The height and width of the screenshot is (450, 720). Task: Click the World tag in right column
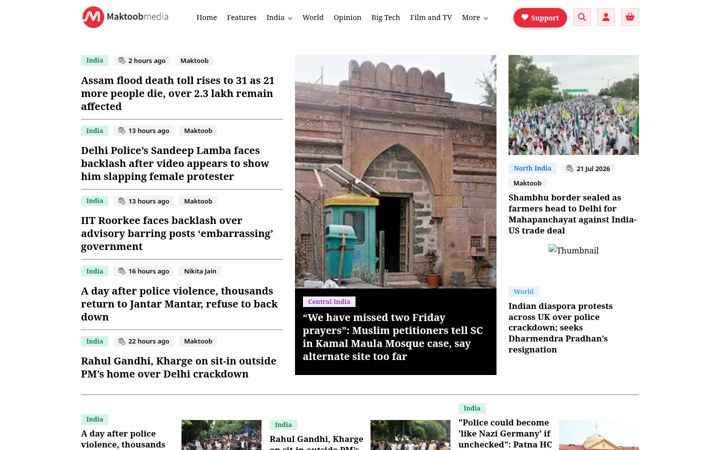pos(523,292)
